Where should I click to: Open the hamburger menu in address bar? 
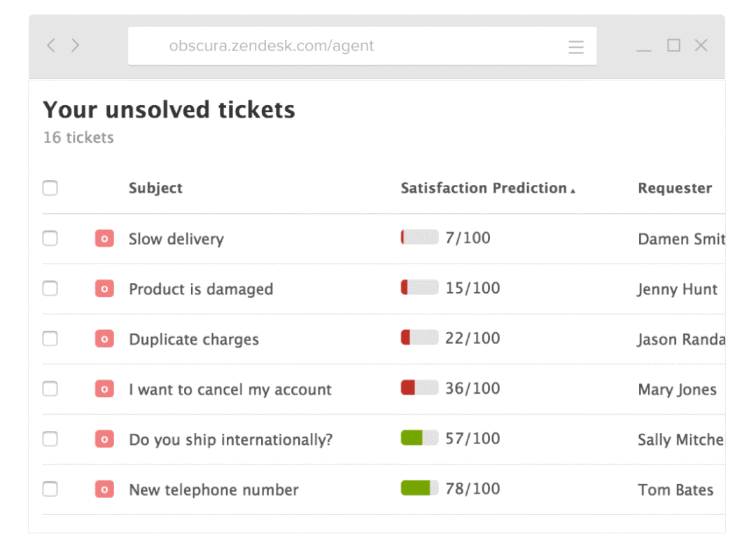576,47
